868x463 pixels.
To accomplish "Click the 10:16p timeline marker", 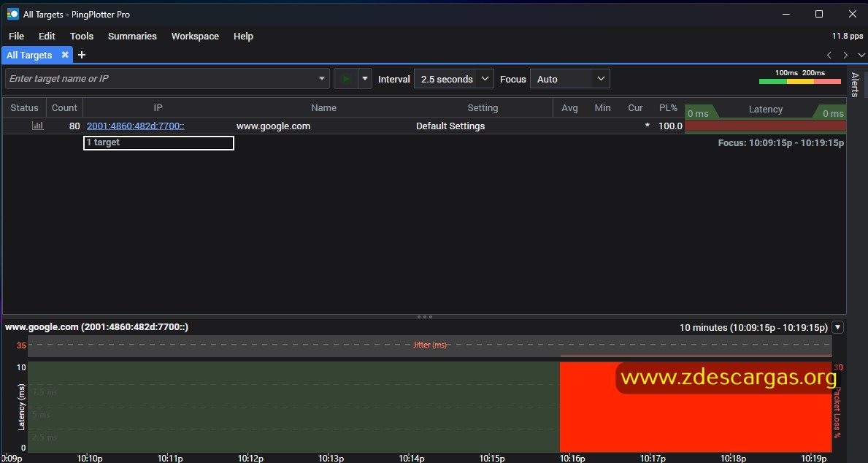I will pyautogui.click(x=572, y=458).
